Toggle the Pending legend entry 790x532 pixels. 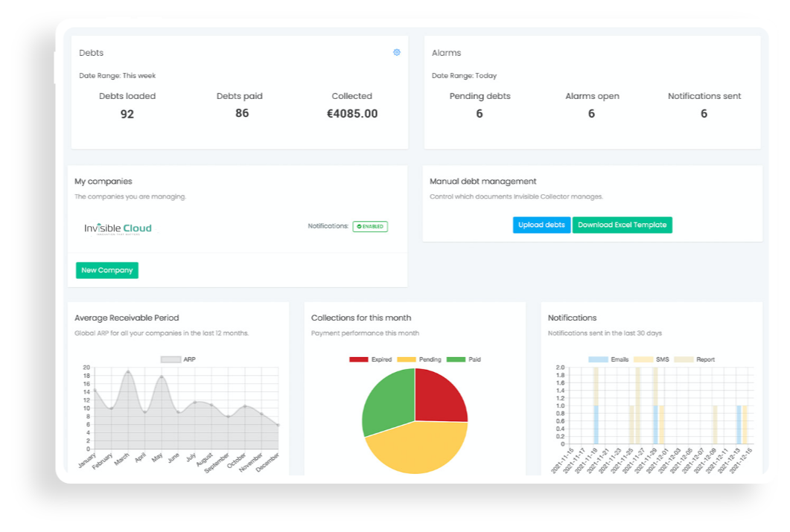click(x=419, y=359)
